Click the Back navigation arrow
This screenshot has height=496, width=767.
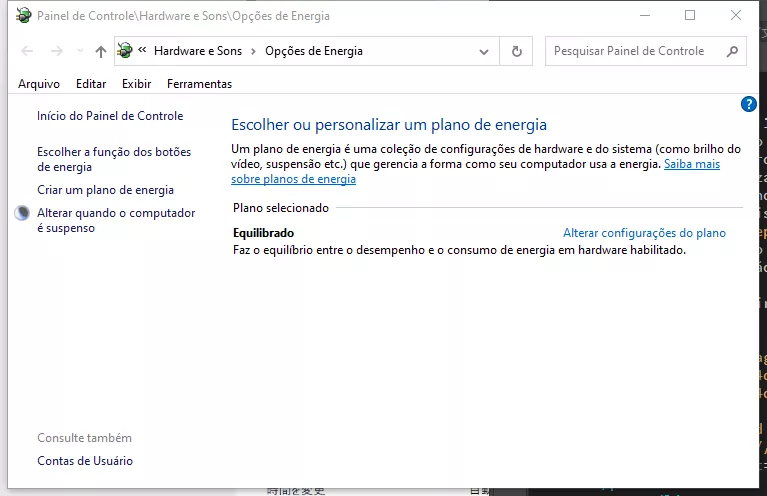click(x=27, y=51)
